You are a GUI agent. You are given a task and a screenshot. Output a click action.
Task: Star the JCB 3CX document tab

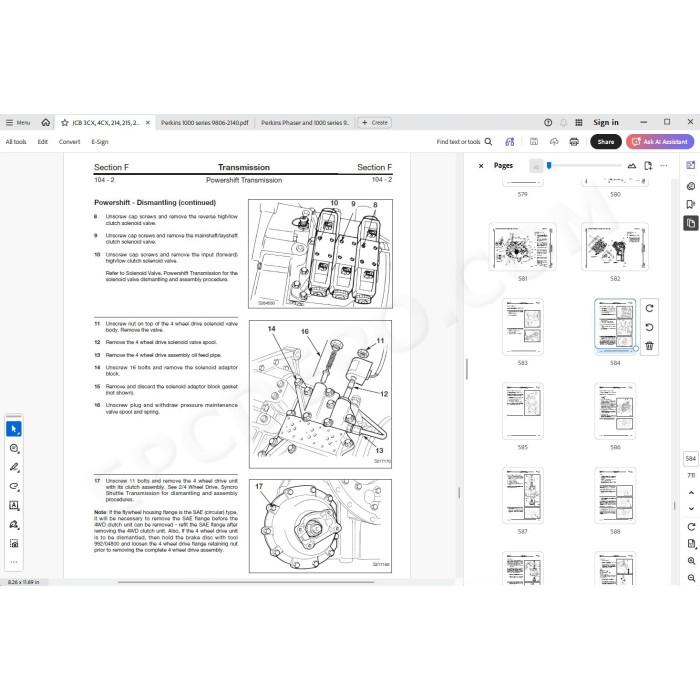65,122
